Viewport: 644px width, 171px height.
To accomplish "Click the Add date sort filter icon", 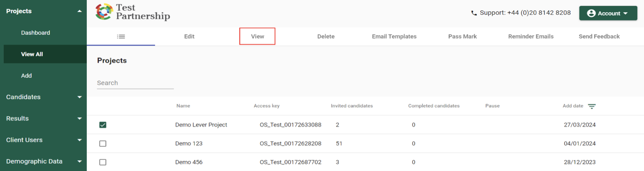I will tap(592, 106).
